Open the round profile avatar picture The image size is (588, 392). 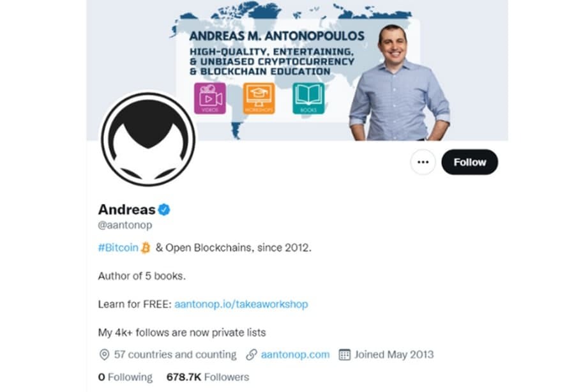[148, 139]
